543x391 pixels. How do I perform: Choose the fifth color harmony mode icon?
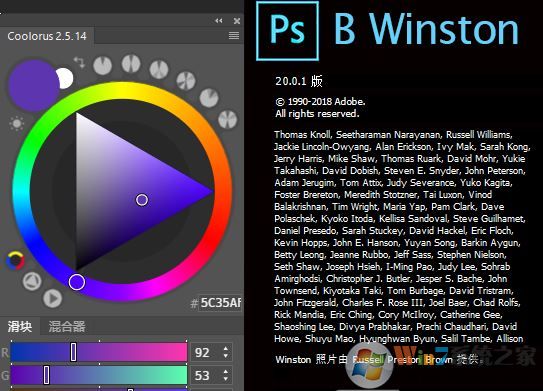point(209,98)
